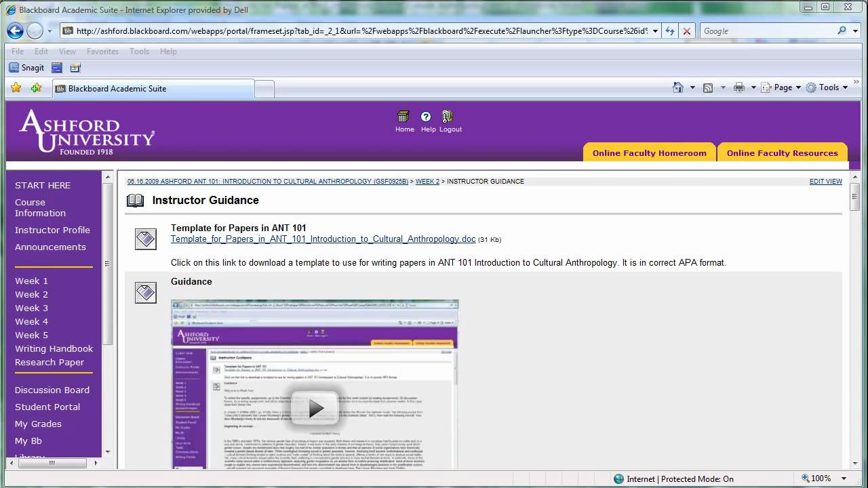Screen dimensions: 868x488
Task: Open a new blank browser tab
Action: [x=264, y=89]
